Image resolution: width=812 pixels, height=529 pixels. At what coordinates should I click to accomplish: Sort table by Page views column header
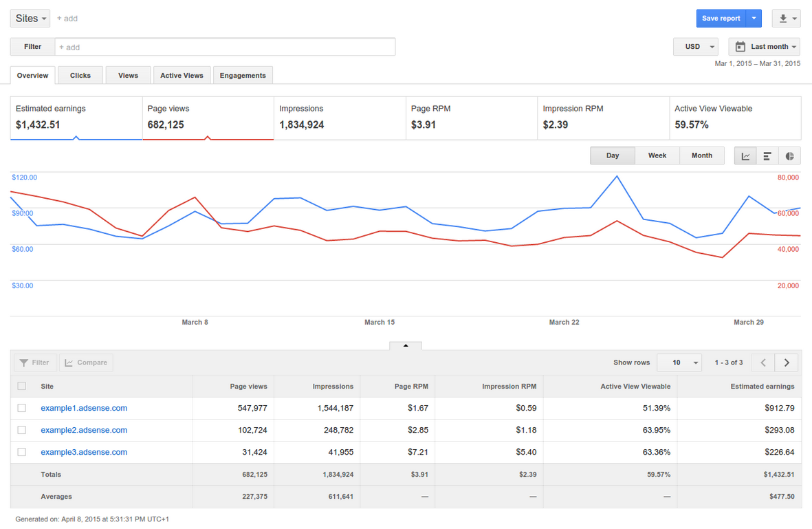(249, 387)
